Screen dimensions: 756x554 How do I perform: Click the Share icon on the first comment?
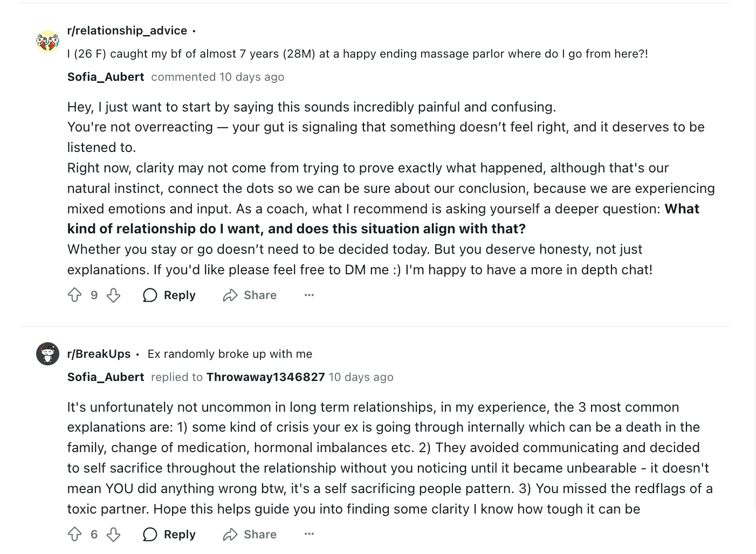click(230, 295)
